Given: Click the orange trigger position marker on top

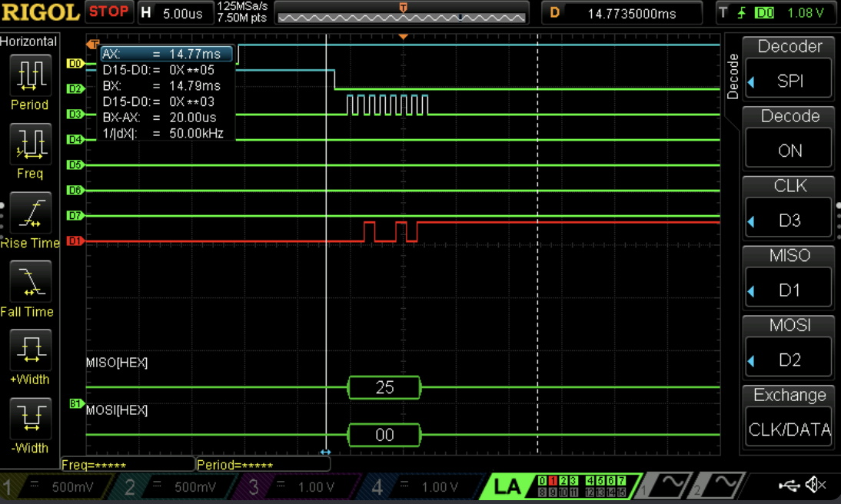Looking at the screenshot, I should point(404,36).
